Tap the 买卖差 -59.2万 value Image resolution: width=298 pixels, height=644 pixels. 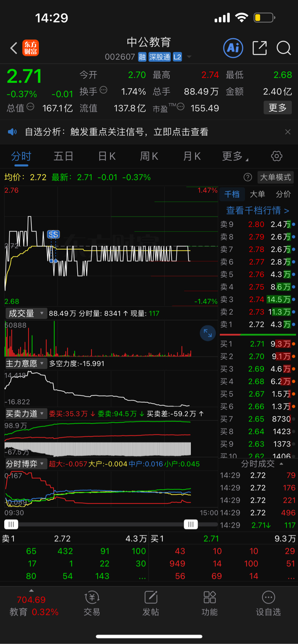point(175,414)
